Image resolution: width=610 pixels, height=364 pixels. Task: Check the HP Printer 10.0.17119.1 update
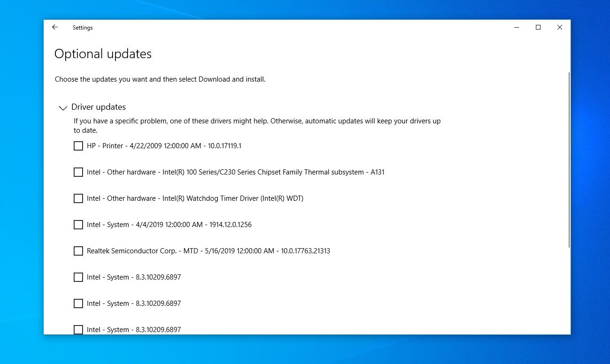coord(78,146)
